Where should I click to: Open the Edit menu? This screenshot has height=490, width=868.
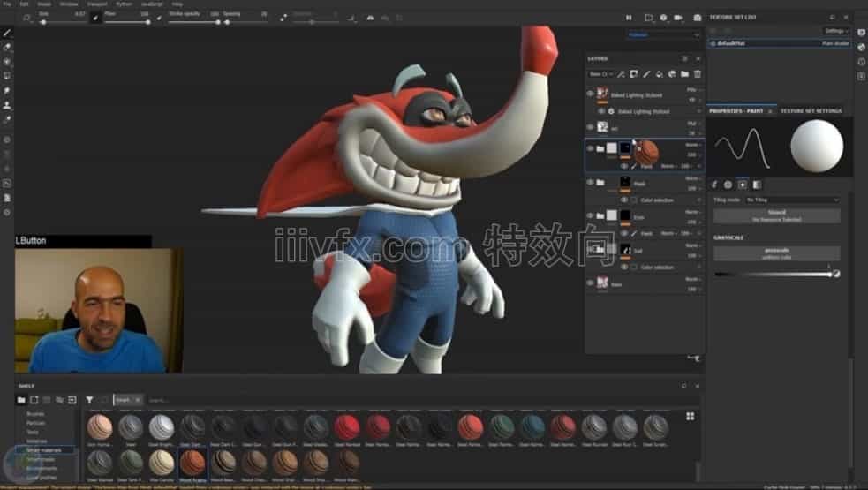(x=25, y=4)
